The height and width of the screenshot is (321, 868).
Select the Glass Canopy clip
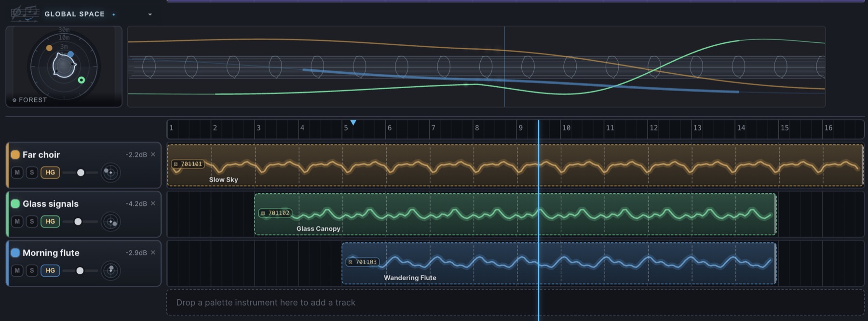coord(515,214)
